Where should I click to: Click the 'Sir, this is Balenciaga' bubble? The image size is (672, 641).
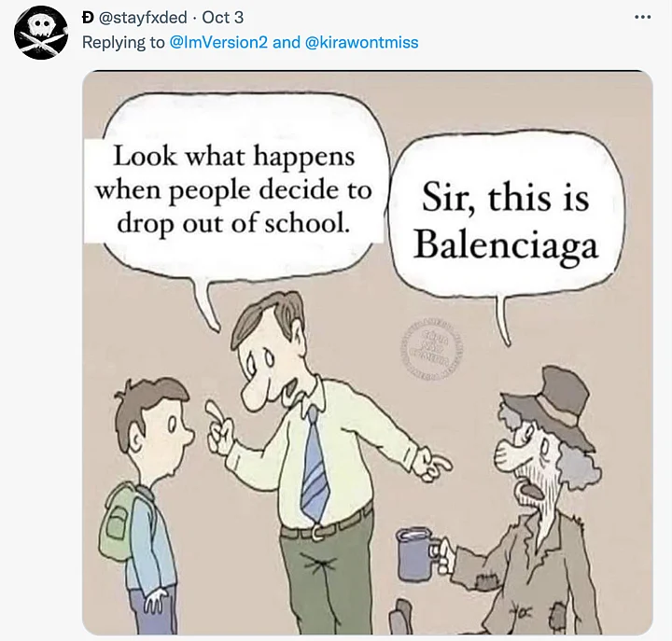tap(505, 220)
